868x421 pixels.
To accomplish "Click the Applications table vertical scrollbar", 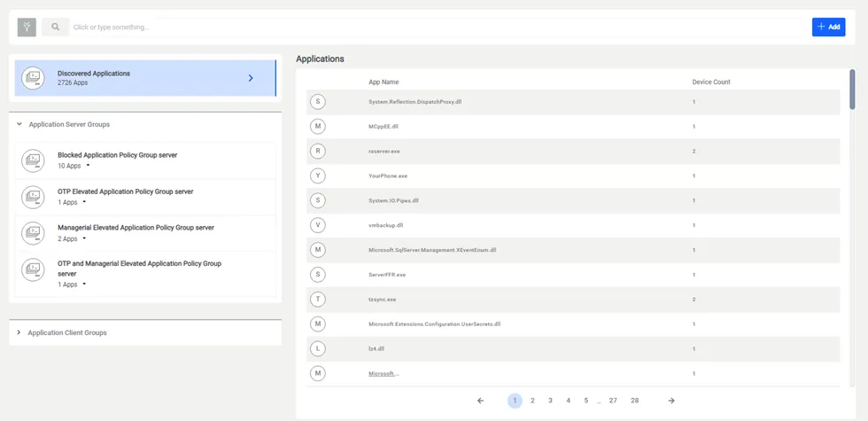I will pos(852,90).
